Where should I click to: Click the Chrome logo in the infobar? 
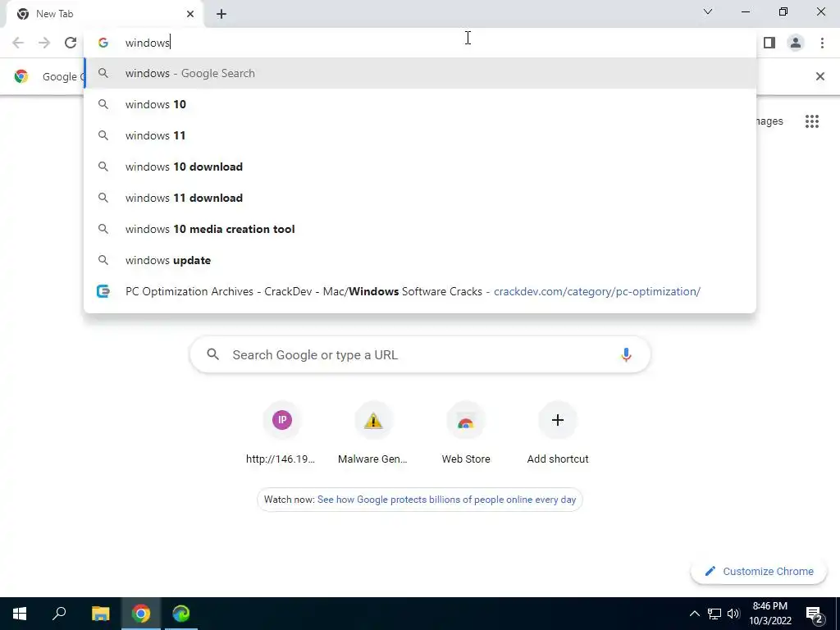point(21,76)
